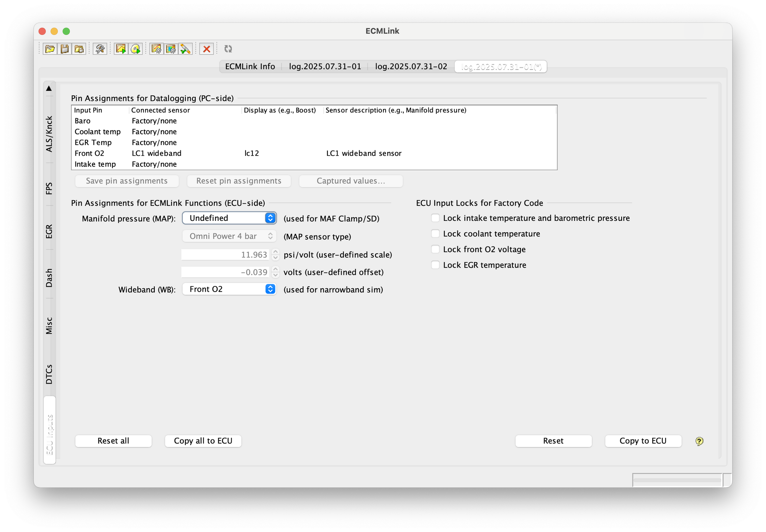Open the EGR side tab
The width and height of the screenshot is (766, 532).
click(x=49, y=232)
